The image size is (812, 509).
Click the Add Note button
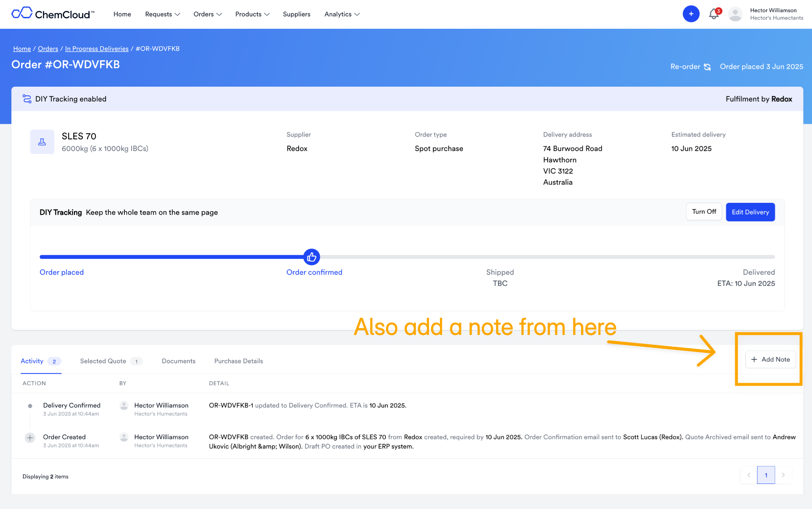(x=770, y=359)
